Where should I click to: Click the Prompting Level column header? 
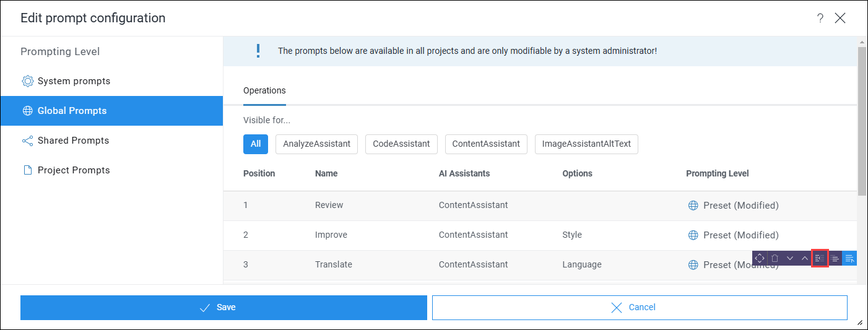click(x=718, y=173)
